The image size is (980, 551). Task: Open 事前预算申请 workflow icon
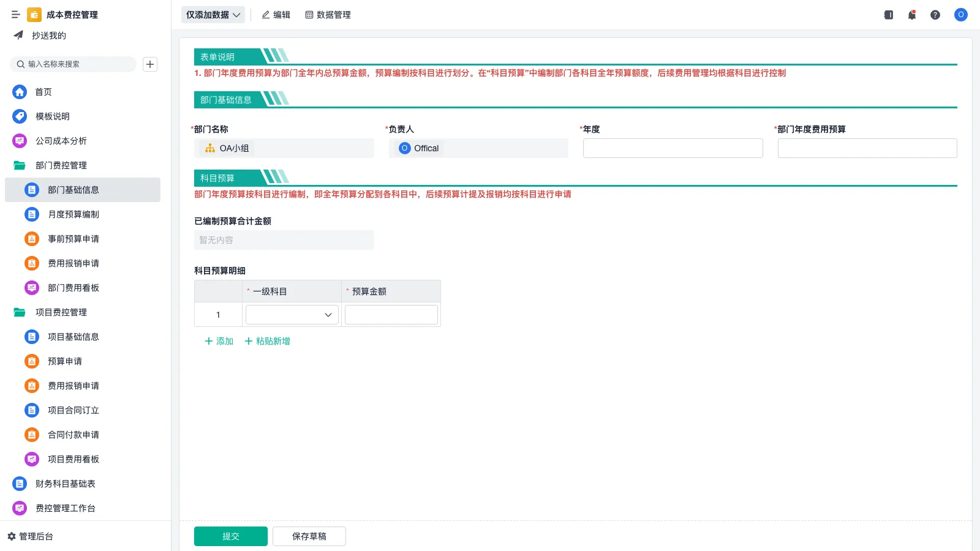pyautogui.click(x=32, y=239)
